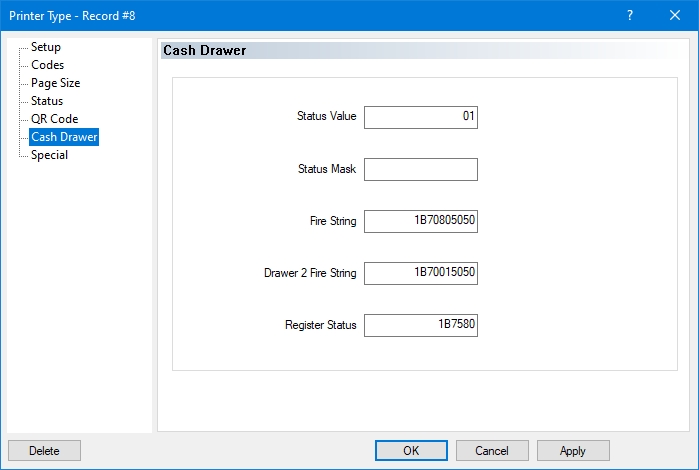Open the Codes page in sidebar
The image size is (699, 470).
pyautogui.click(x=47, y=65)
